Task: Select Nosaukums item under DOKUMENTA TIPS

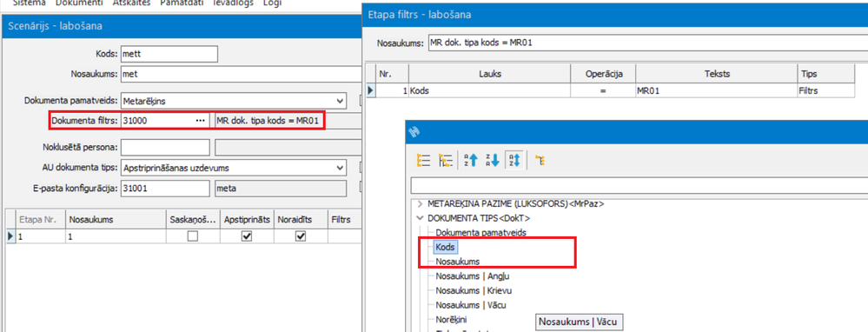Action: (x=458, y=262)
